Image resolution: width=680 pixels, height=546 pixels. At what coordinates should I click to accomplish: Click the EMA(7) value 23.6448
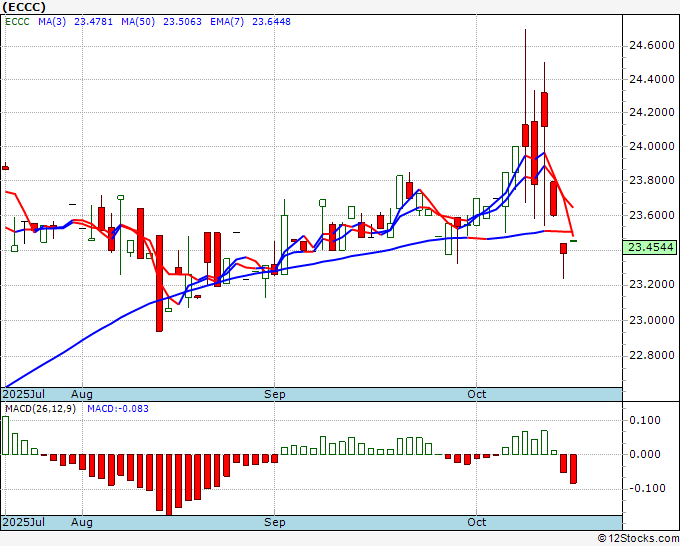coord(271,22)
